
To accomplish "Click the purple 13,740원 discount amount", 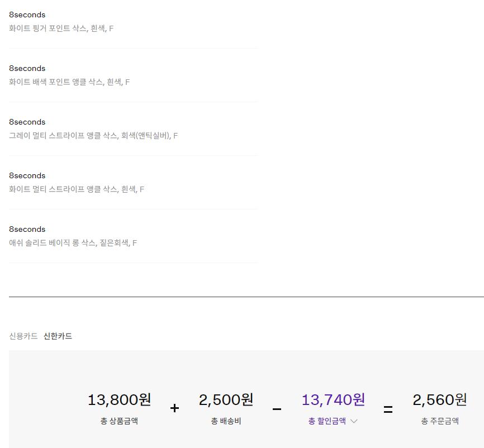I will (333, 400).
